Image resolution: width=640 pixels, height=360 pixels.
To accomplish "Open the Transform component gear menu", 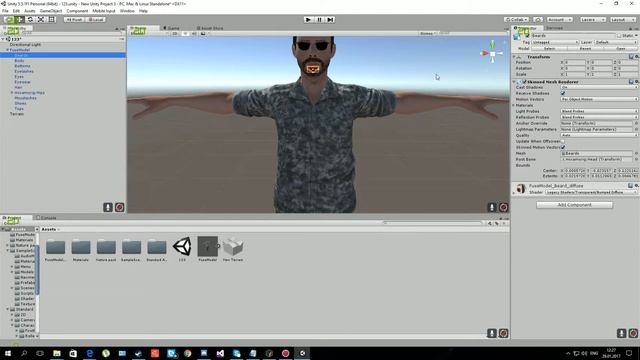I will tap(636, 57).
